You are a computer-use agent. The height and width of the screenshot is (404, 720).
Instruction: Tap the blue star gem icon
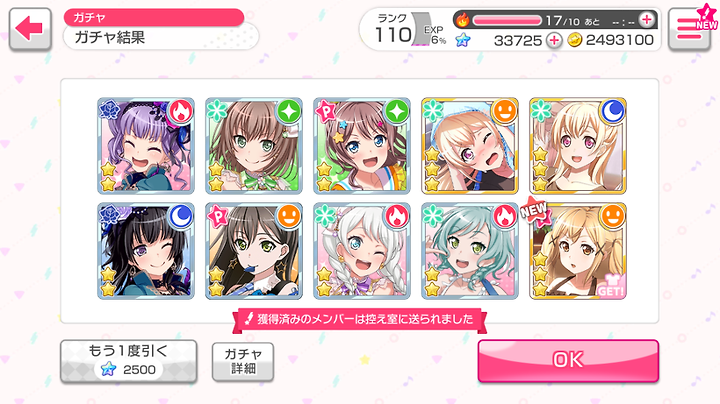[x=463, y=40]
